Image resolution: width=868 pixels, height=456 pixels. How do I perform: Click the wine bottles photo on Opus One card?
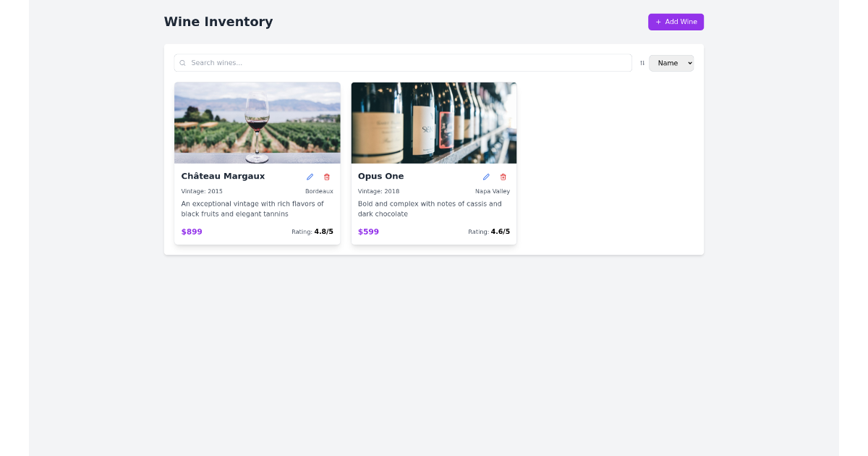(433, 122)
